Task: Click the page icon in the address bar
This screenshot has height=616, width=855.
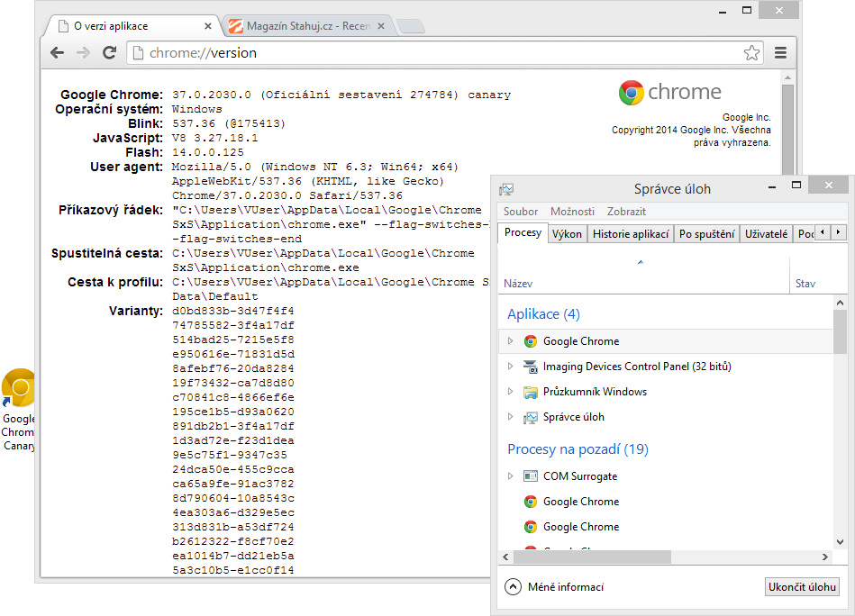Action: pyautogui.click(x=139, y=53)
